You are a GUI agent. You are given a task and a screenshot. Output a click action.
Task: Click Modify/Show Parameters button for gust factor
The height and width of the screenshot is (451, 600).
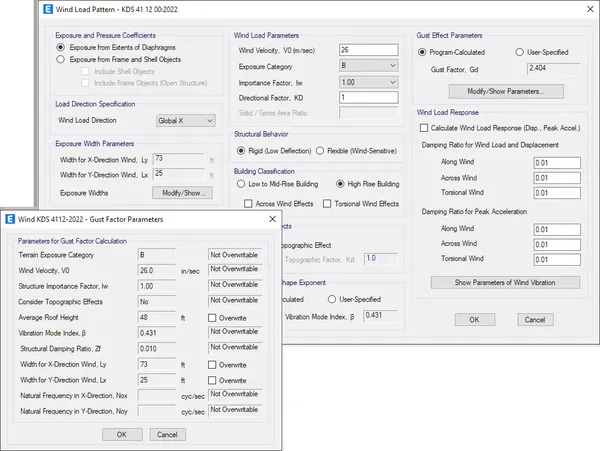(x=506, y=91)
